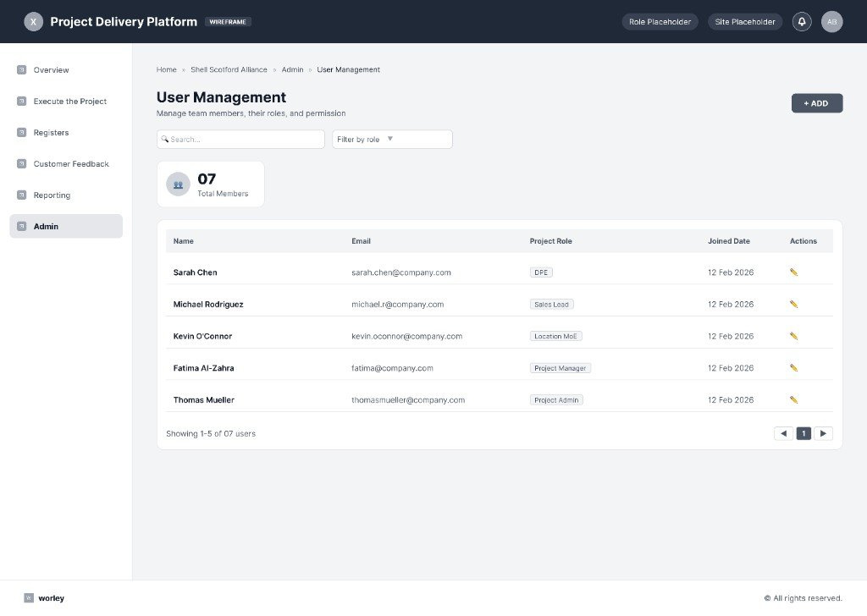The image size is (867, 616).
Task: Click the Location MoE role tag
Action: 555,336
